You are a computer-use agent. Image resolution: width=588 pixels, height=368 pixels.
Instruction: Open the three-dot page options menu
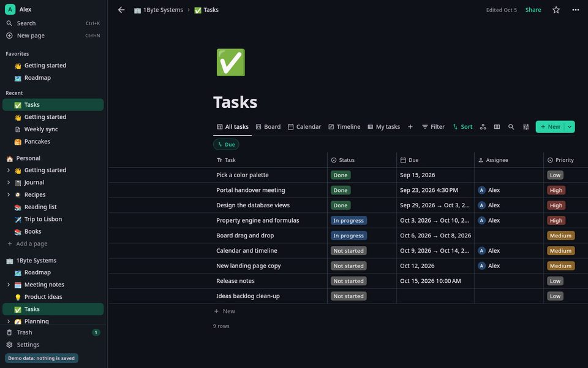click(x=576, y=10)
